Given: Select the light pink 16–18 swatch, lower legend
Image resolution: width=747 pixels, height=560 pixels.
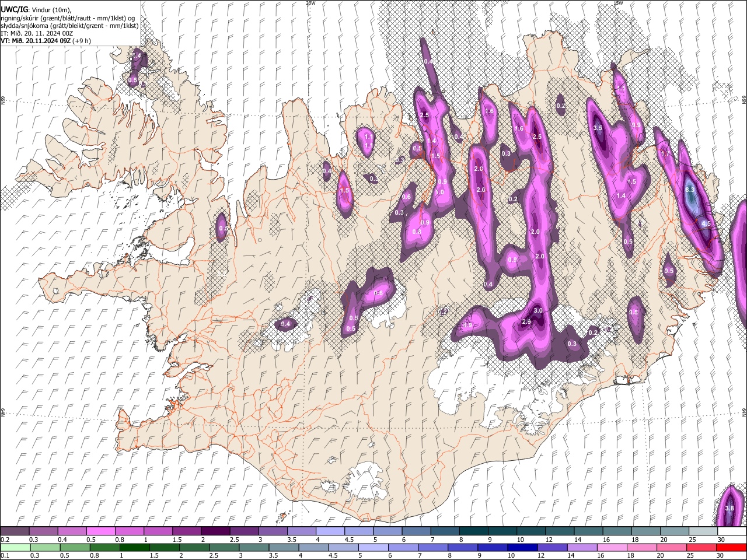Looking at the screenshot, I should 612,548.
